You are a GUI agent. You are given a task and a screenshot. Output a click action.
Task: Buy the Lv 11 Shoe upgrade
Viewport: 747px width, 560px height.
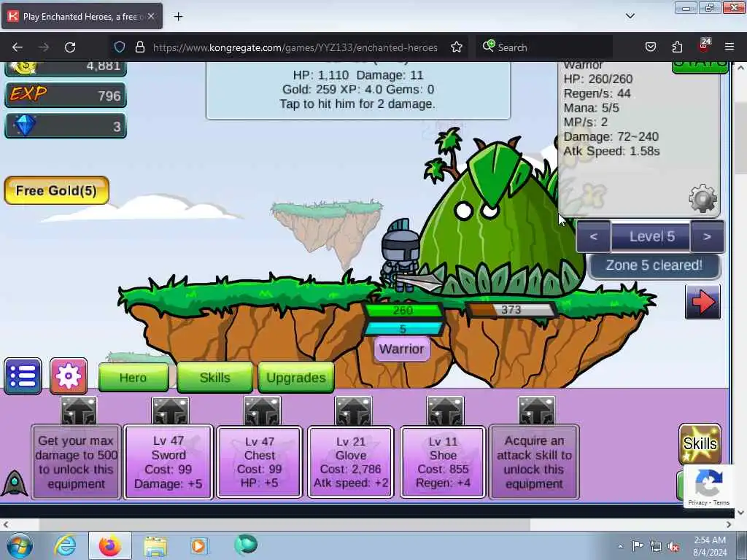443,462
